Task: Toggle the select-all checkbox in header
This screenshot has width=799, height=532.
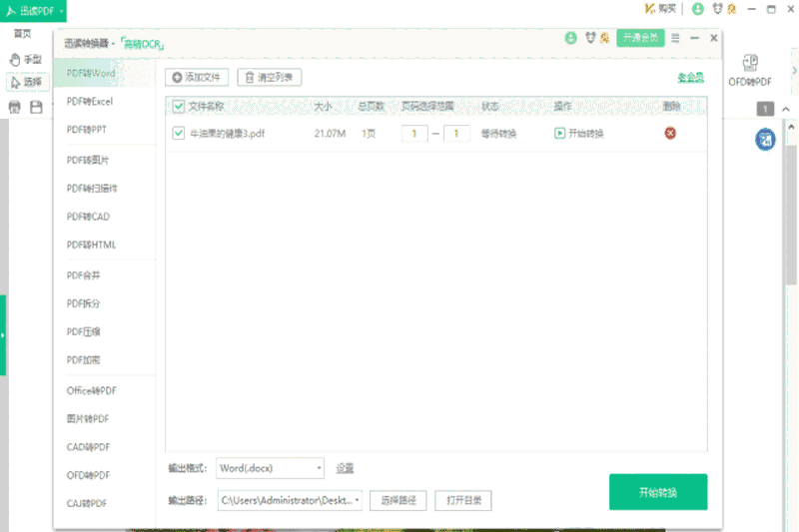Action: tap(179, 107)
